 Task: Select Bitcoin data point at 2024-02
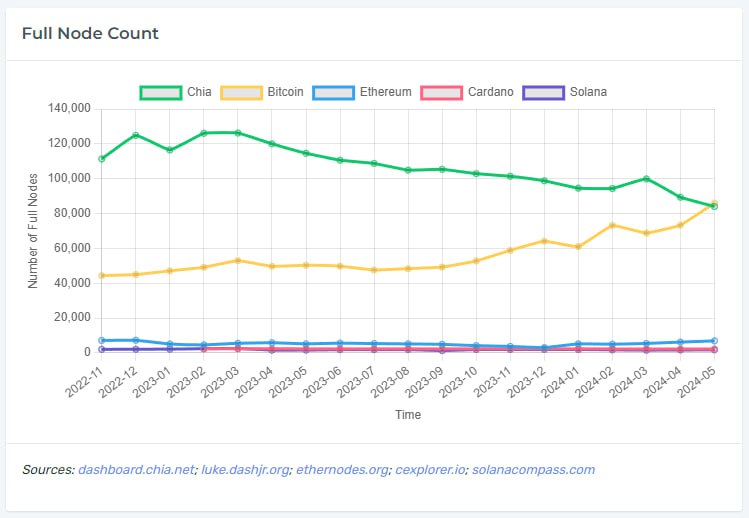point(612,225)
